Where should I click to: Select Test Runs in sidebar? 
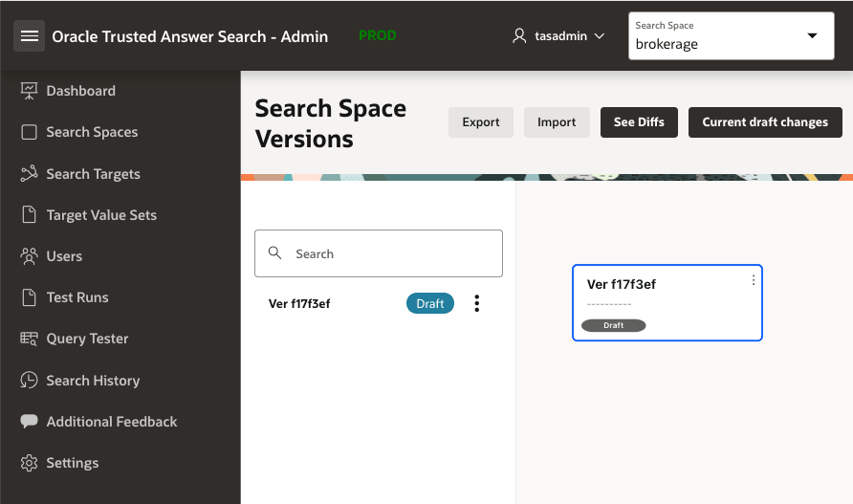click(x=77, y=297)
